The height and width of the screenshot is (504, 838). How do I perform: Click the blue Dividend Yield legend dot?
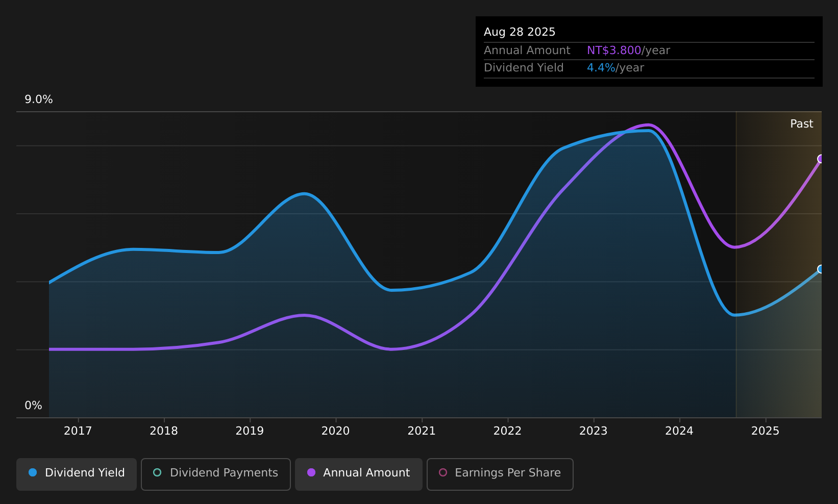(33, 472)
